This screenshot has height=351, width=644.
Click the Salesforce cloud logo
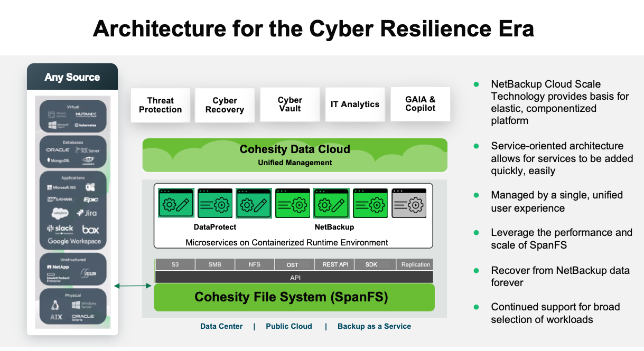click(x=60, y=213)
